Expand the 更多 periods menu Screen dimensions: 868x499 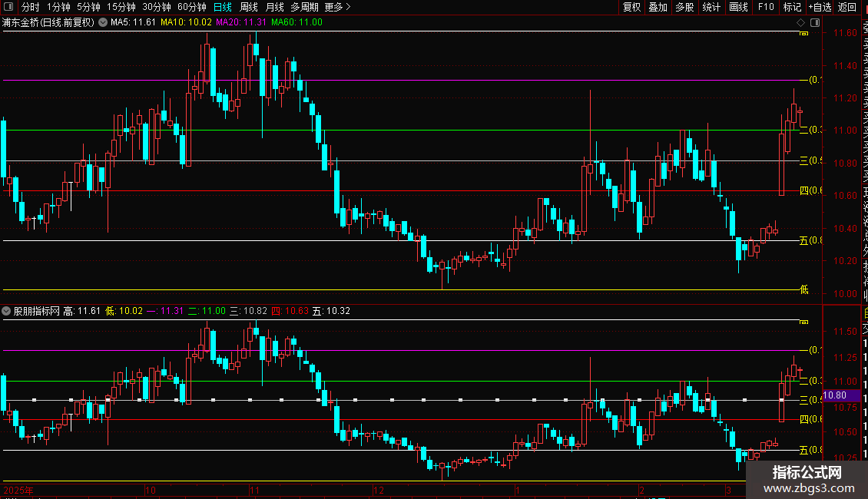click(338, 7)
